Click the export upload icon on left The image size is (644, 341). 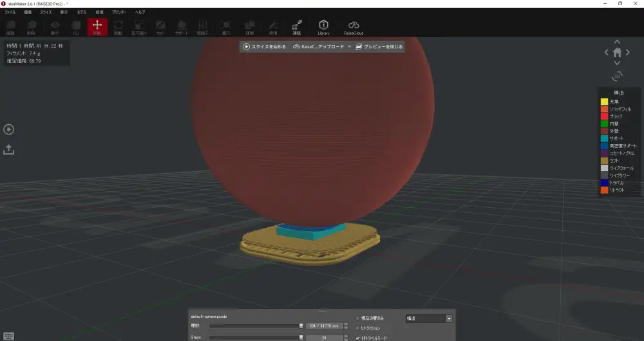pos(9,149)
